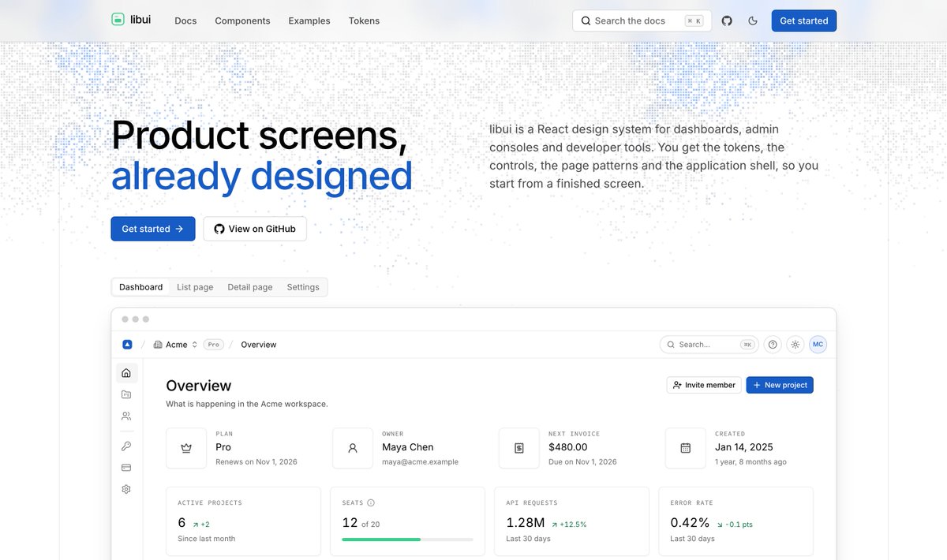Click the View on GitHub button
Viewport: 947px width, 560px height.
[x=255, y=229]
